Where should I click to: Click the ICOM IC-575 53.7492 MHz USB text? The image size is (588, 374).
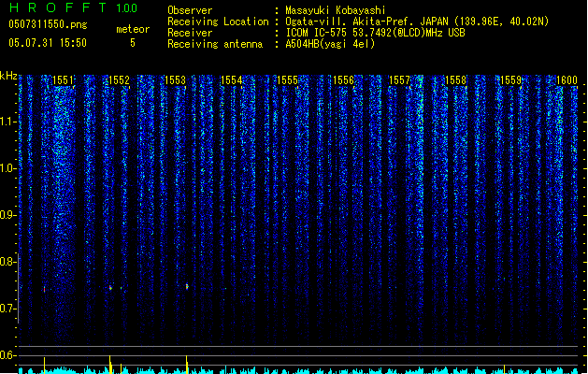click(x=375, y=33)
